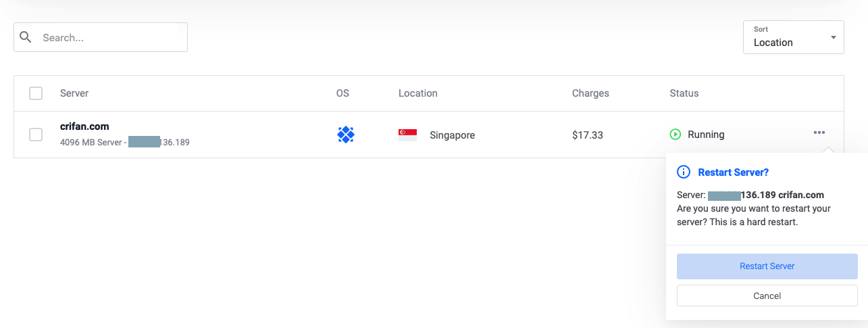Viewport: 868px width, 328px height.
Task: Click the search magnifier icon
Action: tap(26, 37)
